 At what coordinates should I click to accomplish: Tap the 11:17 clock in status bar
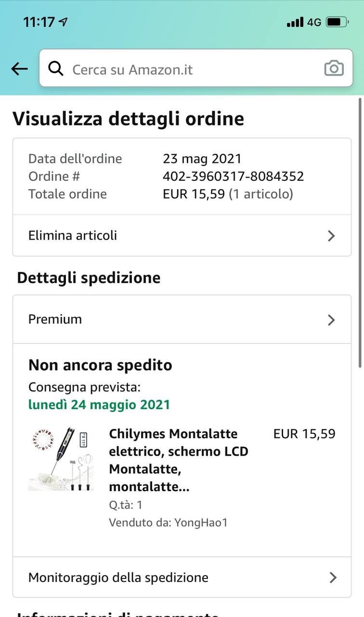tap(39, 22)
